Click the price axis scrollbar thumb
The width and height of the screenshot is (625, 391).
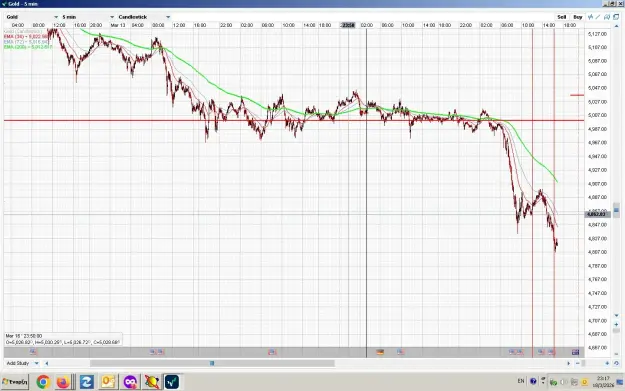(616, 210)
